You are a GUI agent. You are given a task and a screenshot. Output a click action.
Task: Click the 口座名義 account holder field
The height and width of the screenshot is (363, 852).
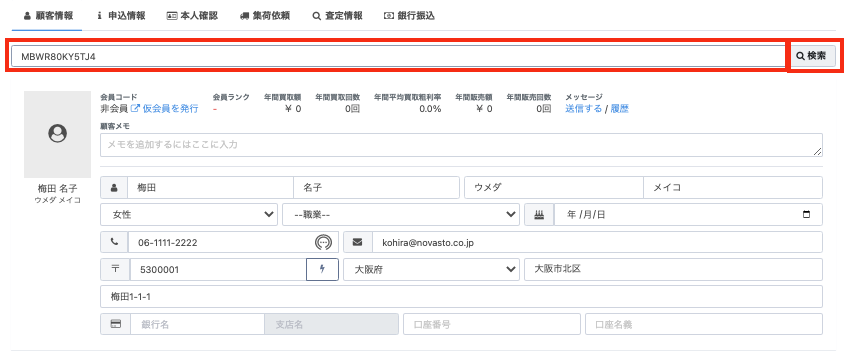click(x=704, y=324)
